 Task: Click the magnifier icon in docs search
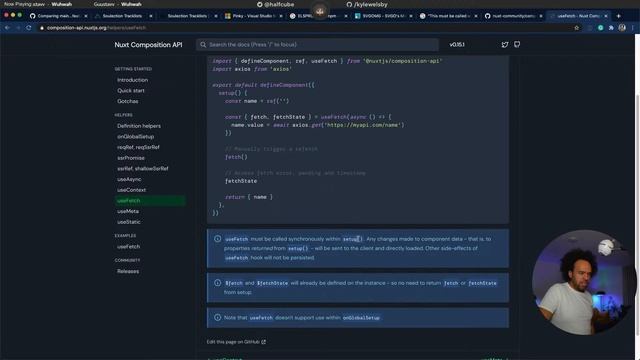(203, 44)
